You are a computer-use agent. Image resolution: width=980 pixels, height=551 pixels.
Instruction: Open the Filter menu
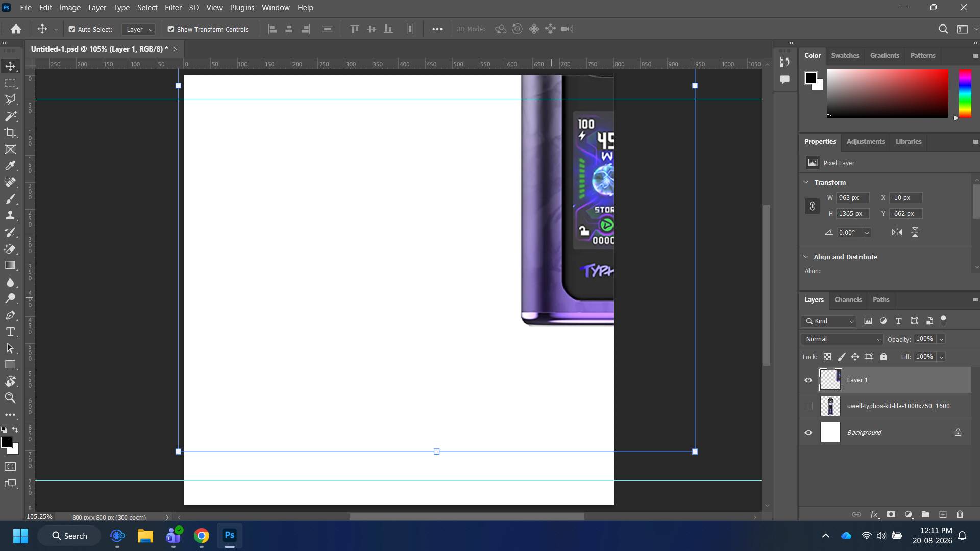point(173,8)
